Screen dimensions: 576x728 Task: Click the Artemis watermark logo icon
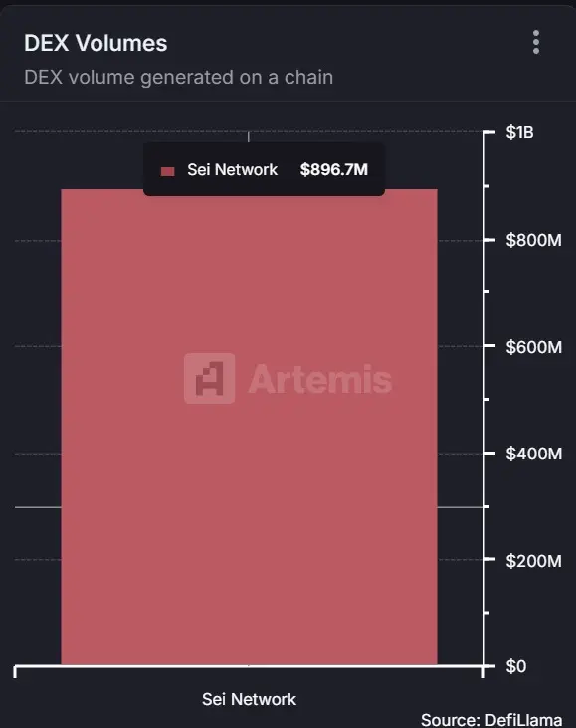tap(209, 378)
